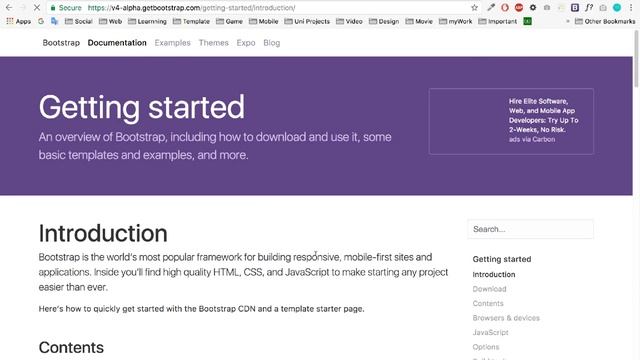The height and width of the screenshot is (360, 640).
Task: Open the Google G bookmark
Action: pyautogui.click(x=41, y=21)
